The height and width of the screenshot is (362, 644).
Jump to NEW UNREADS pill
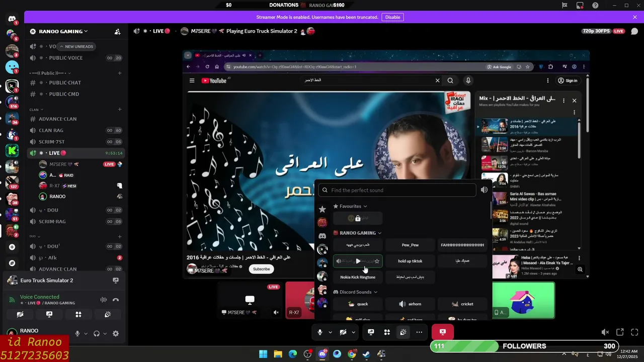click(x=75, y=46)
